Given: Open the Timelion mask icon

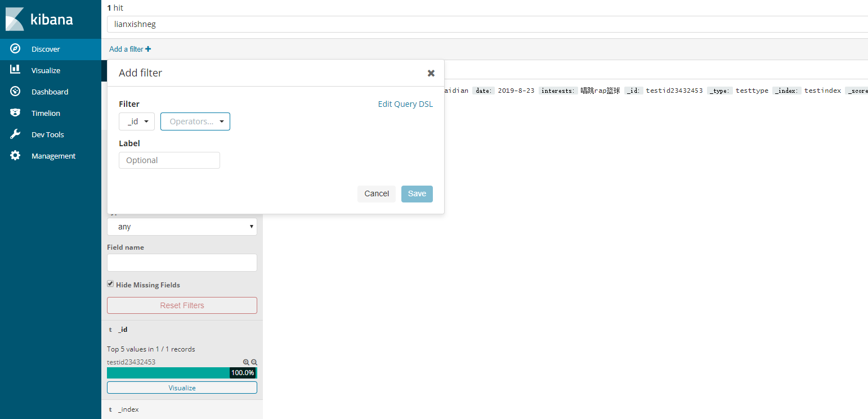Looking at the screenshot, I should 15,112.
